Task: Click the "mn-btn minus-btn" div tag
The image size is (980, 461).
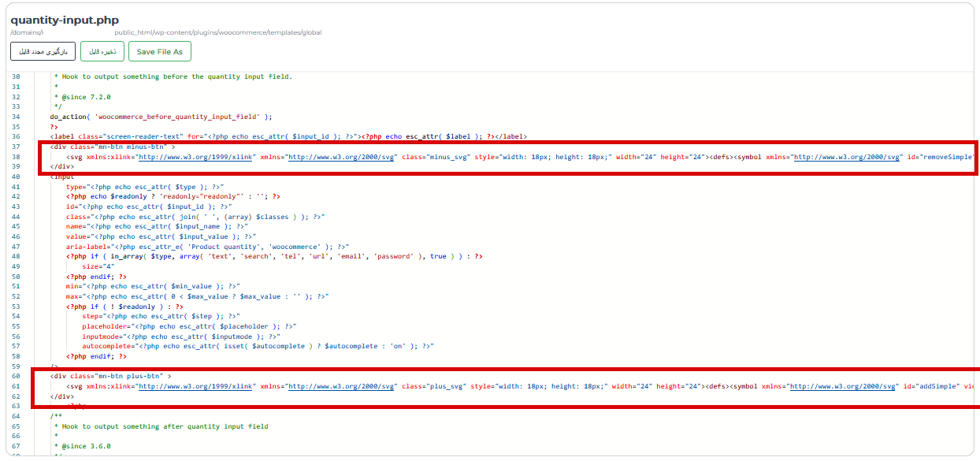Action: coord(112,147)
